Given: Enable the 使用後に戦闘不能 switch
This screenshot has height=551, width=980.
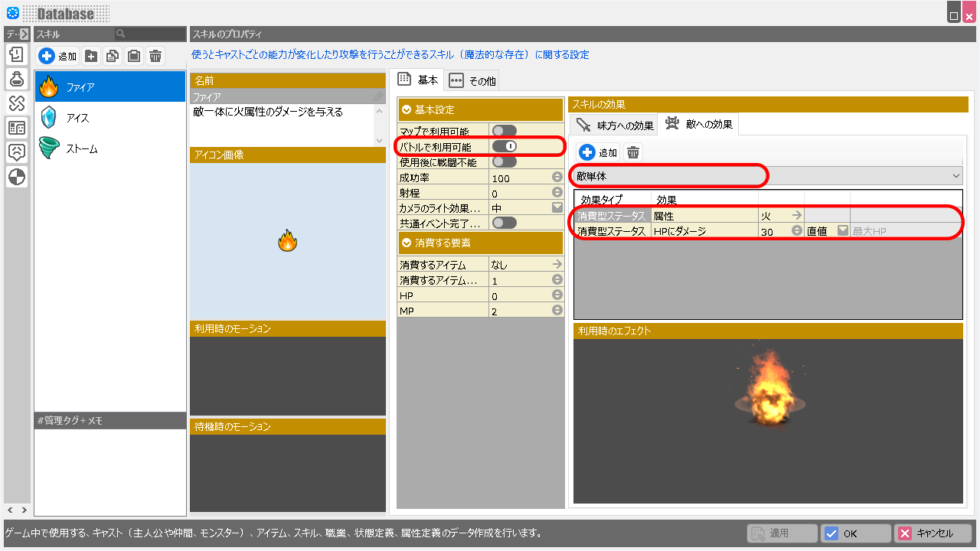Looking at the screenshot, I should point(505,161).
